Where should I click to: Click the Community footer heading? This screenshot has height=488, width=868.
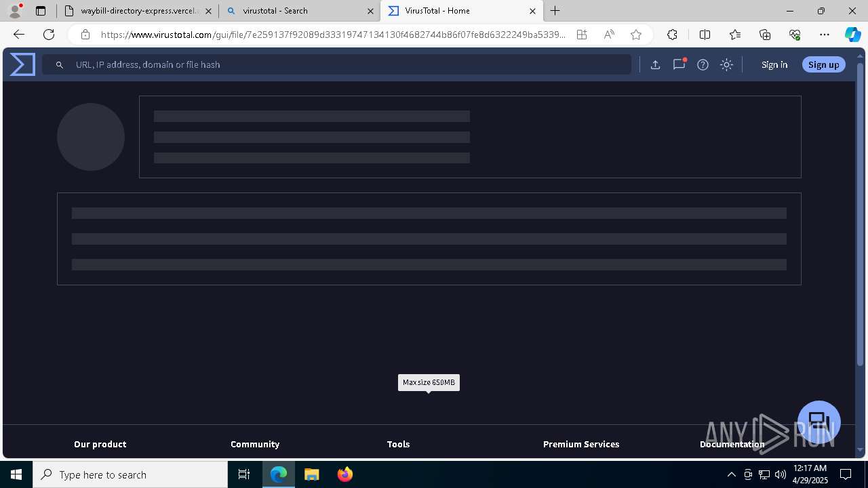(255, 444)
